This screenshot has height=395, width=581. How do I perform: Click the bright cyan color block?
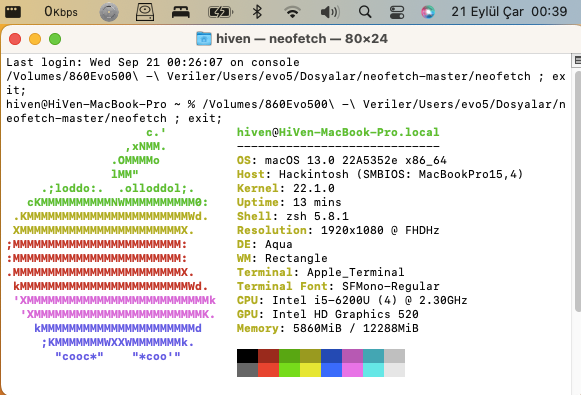point(374,370)
